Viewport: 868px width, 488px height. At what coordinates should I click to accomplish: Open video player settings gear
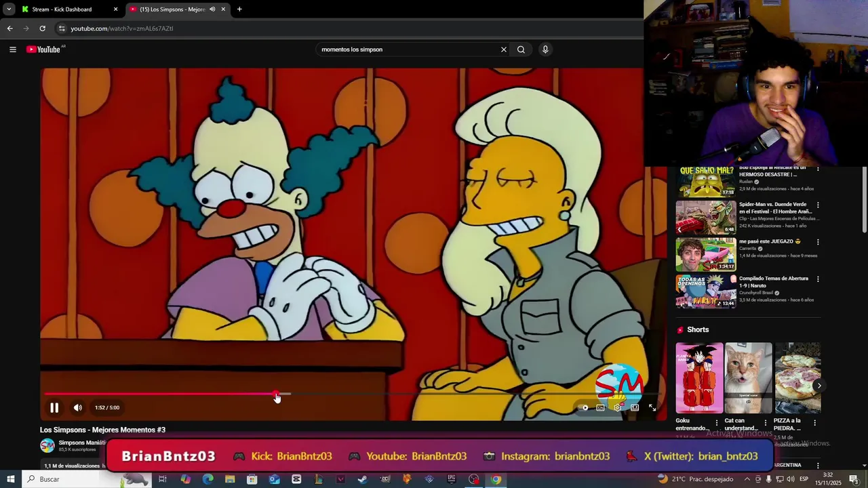tap(618, 407)
